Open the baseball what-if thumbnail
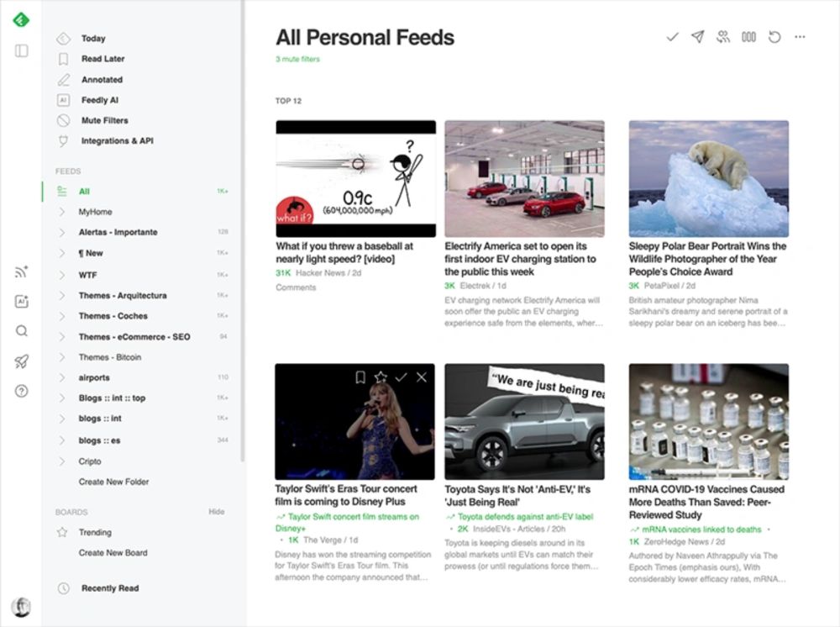The height and width of the screenshot is (627, 840). point(355,179)
